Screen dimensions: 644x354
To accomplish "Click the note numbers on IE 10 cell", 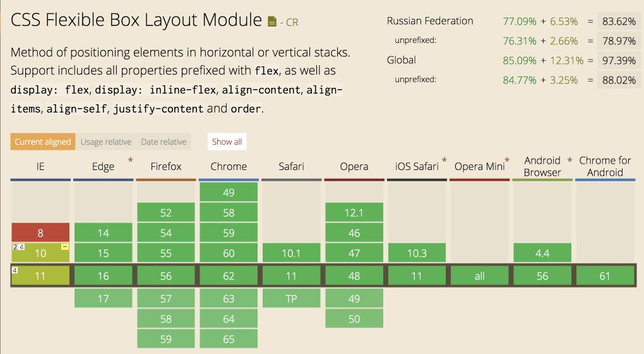I will (18, 247).
